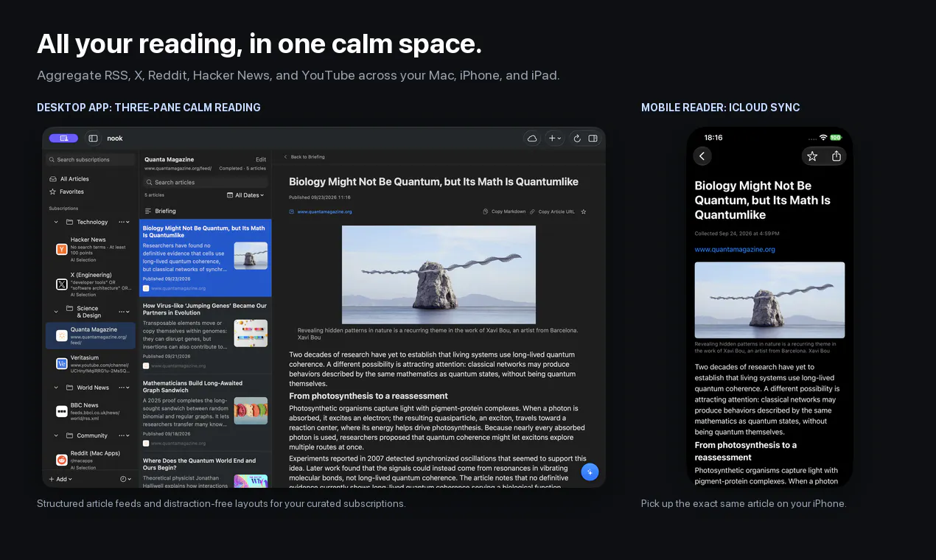Collapse the World News folder chevron
This screenshot has width=936, height=560.
[56, 388]
